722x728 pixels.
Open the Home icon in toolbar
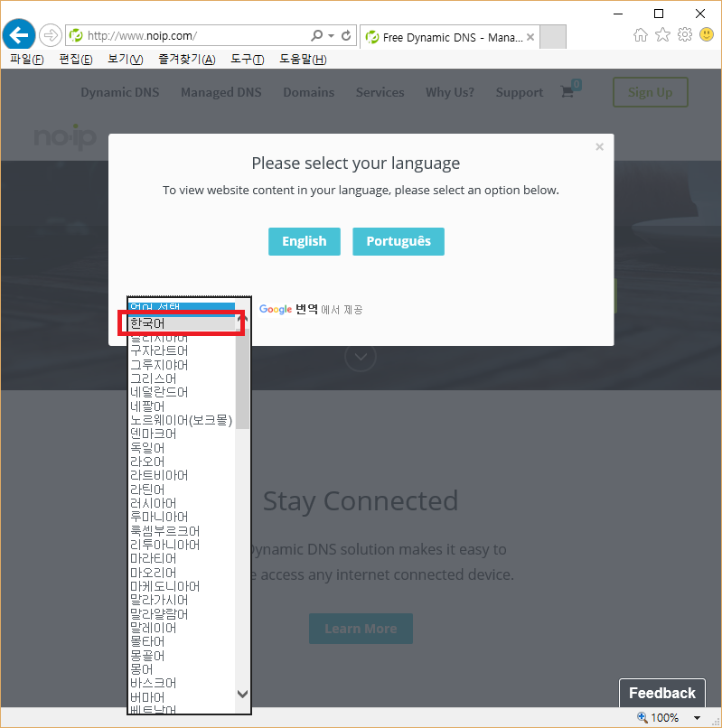coord(641,35)
